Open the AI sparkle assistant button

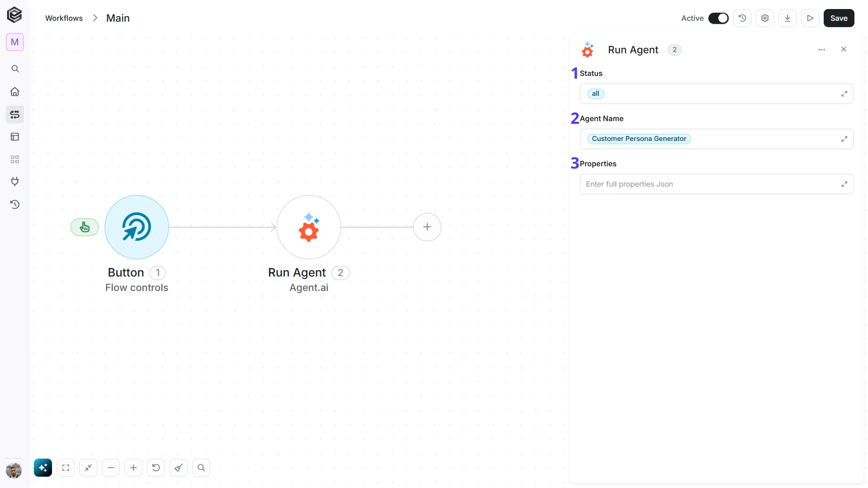[43, 468]
